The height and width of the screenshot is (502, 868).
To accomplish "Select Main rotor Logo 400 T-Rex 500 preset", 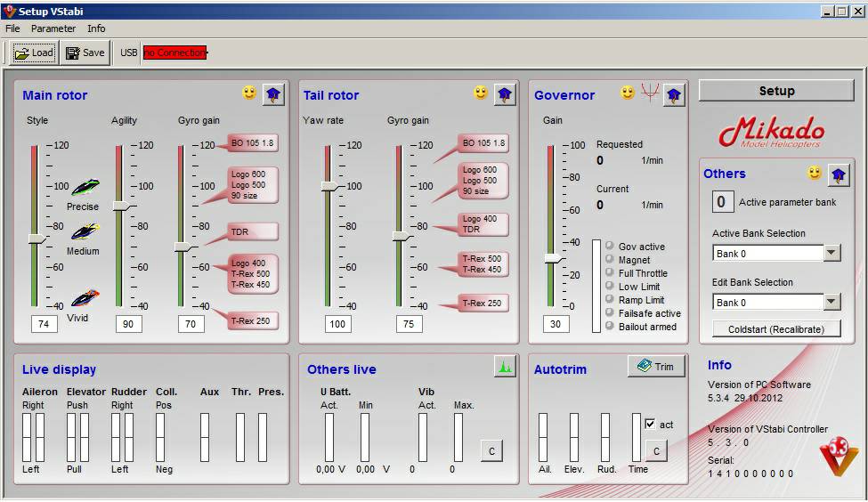I will 253,273.
